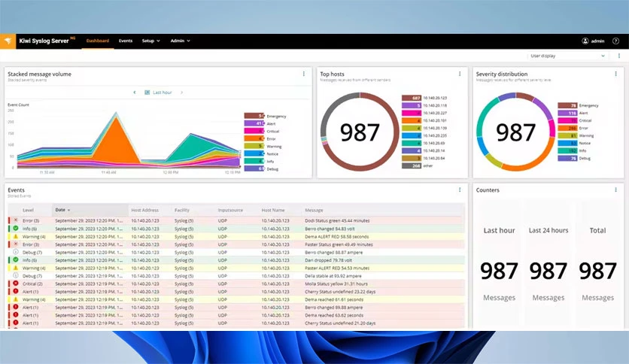The width and height of the screenshot is (629, 364).
Task: Open the Dashboard tab
Action: 98,41
